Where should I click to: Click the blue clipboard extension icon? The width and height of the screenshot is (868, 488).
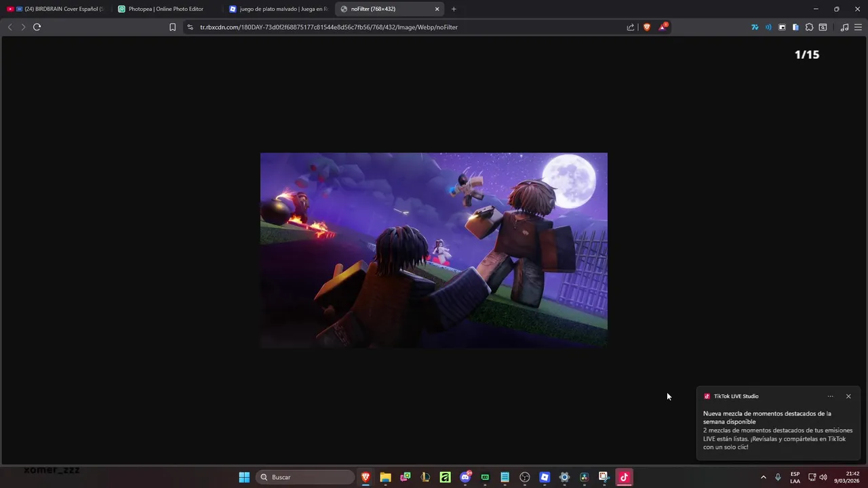click(795, 27)
